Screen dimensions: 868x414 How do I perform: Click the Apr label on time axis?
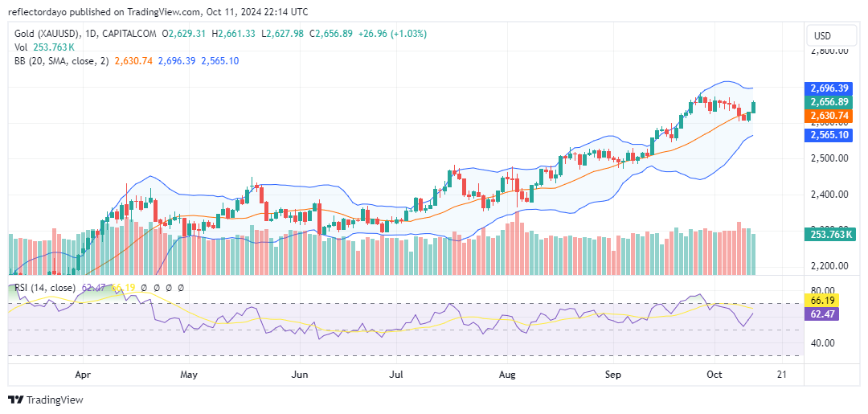(x=82, y=375)
